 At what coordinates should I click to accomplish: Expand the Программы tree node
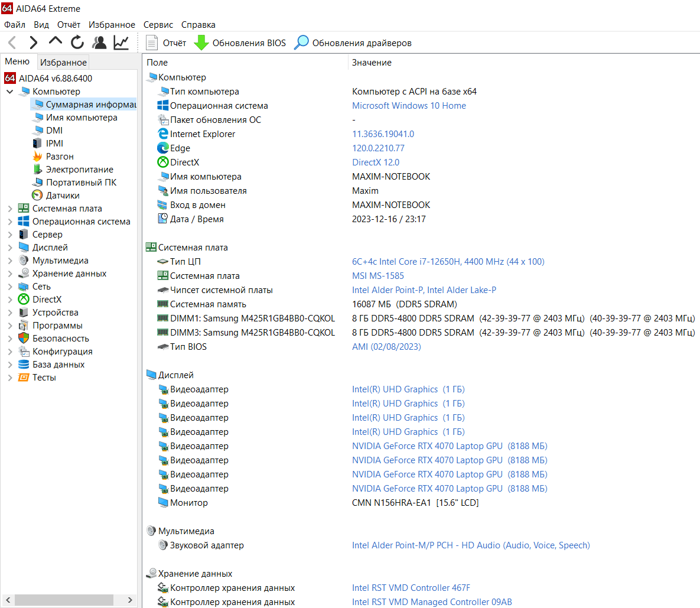point(10,326)
